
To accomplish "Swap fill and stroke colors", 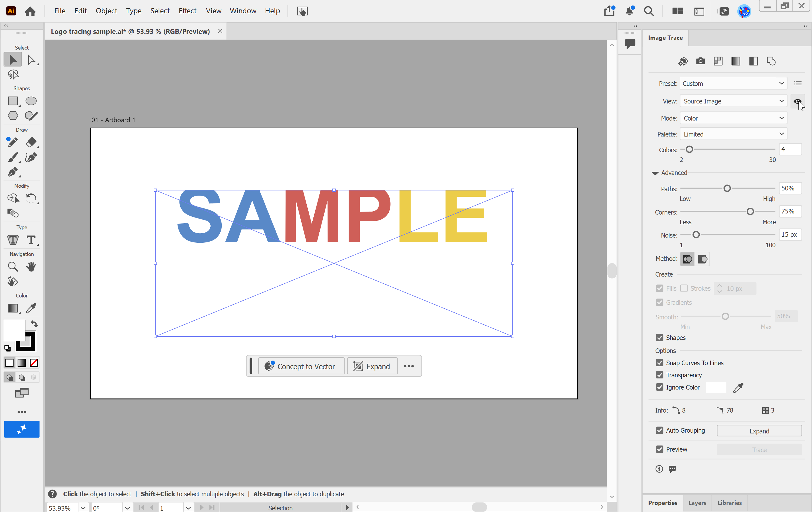I will [34, 324].
